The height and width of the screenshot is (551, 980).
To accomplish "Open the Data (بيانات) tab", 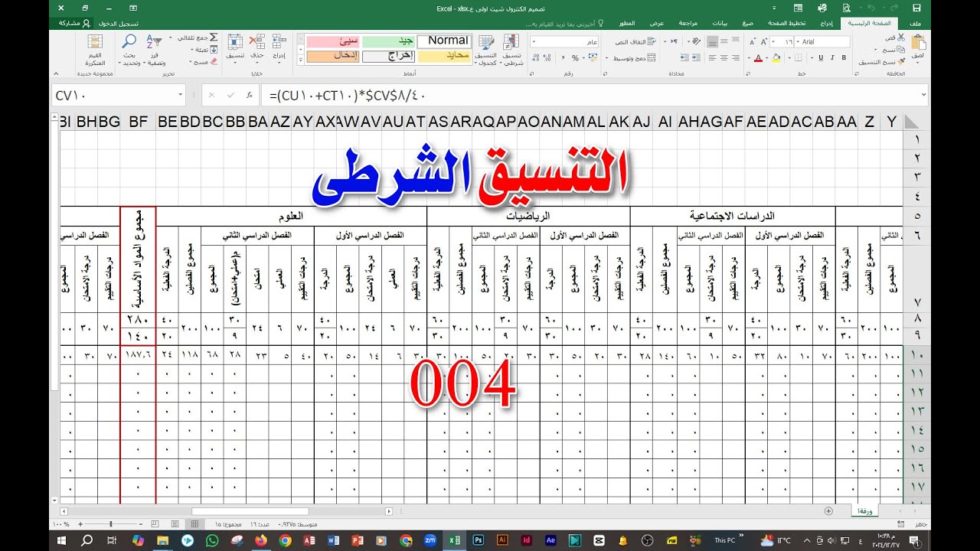I will pyautogui.click(x=720, y=24).
